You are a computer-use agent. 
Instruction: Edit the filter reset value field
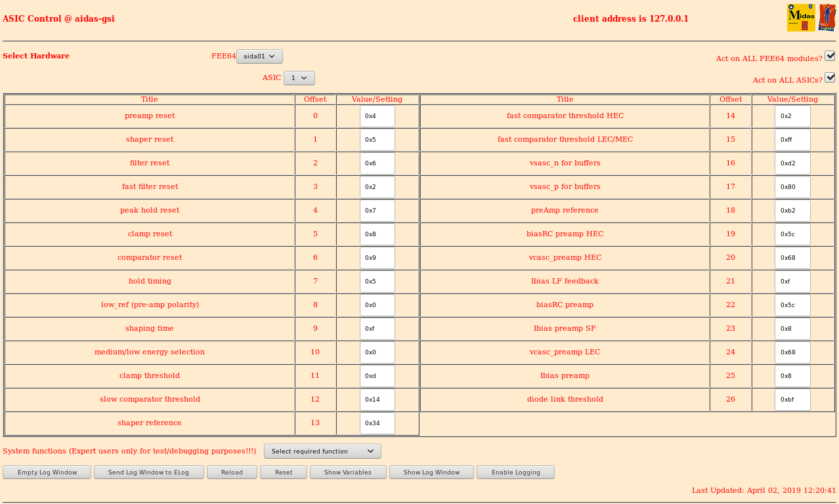pyautogui.click(x=377, y=163)
